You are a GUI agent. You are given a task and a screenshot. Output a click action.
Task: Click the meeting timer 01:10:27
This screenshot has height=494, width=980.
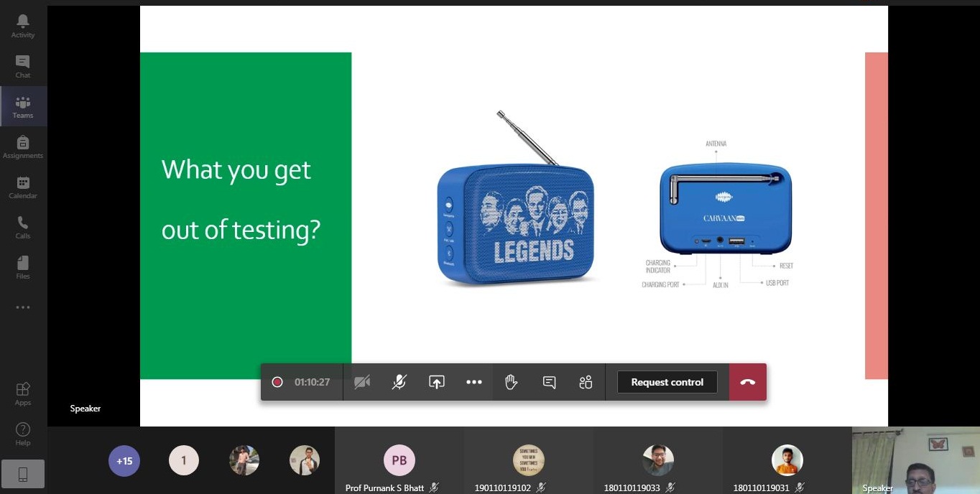click(x=313, y=382)
